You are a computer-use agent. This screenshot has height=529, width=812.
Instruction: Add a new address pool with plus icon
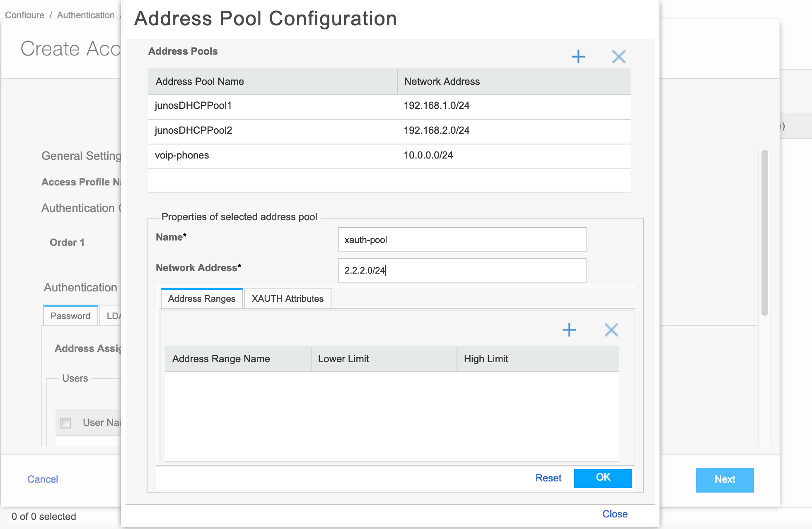click(x=578, y=57)
